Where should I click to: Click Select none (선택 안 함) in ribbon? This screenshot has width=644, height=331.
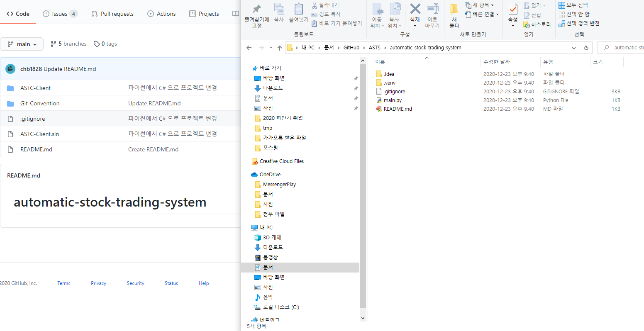pos(574,14)
